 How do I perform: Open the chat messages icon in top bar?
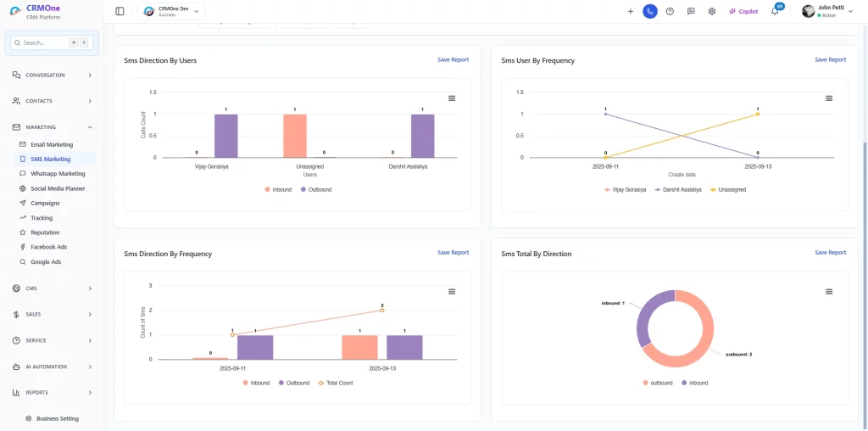tap(691, 11)
